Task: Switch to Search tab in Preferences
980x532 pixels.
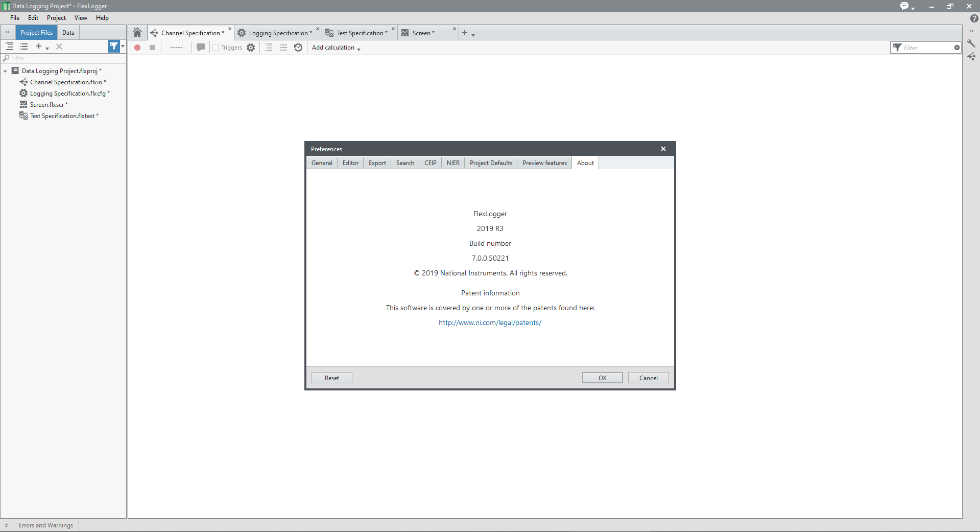Action: tap(405, 163)
